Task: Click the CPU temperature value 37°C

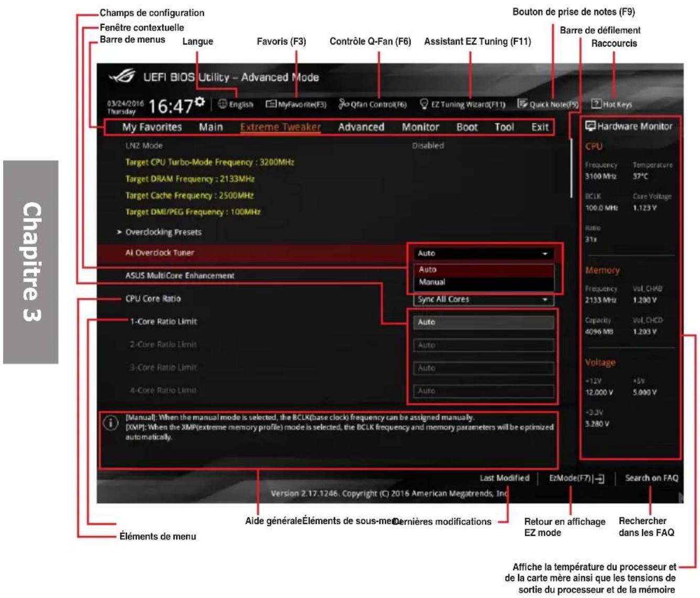Action: coord(640,176)
